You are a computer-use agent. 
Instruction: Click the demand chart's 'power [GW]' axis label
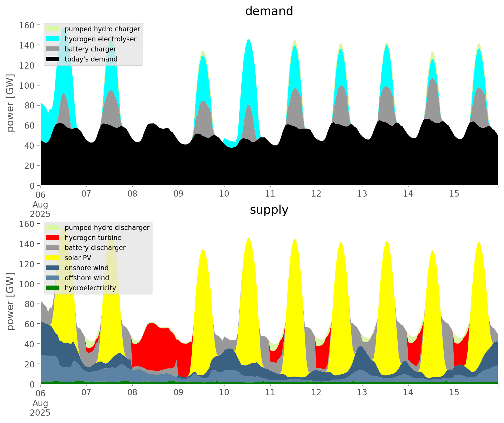pyautogui.click(x=10, y=103)
